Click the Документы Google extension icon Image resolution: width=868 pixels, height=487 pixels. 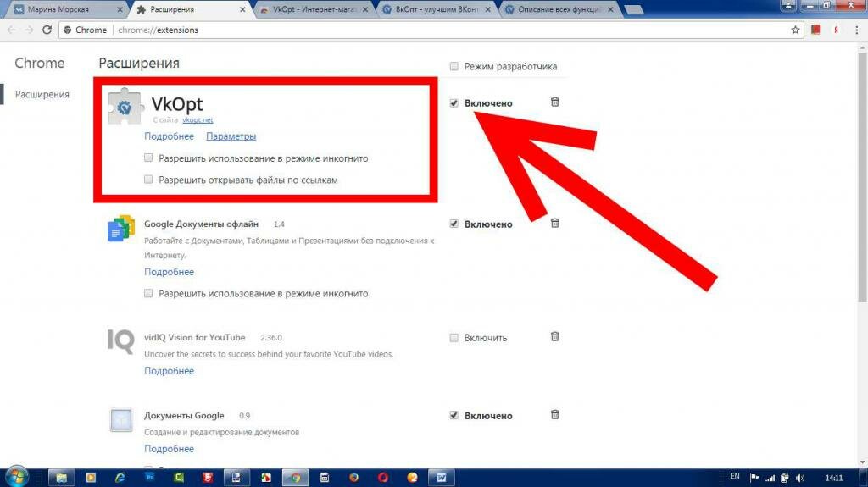pyautogui.click(x=121, y=420)
